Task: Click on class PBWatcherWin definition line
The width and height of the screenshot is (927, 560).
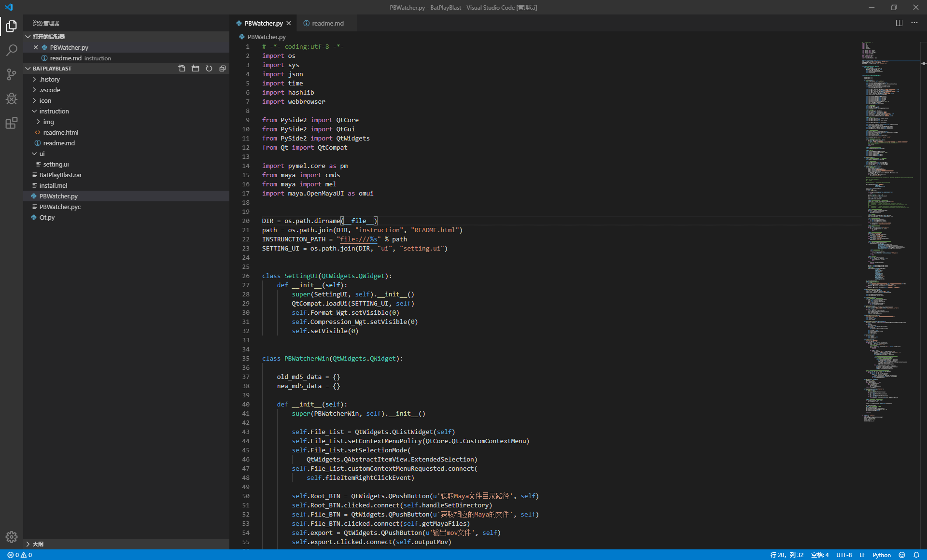Action: pos(333,359)
